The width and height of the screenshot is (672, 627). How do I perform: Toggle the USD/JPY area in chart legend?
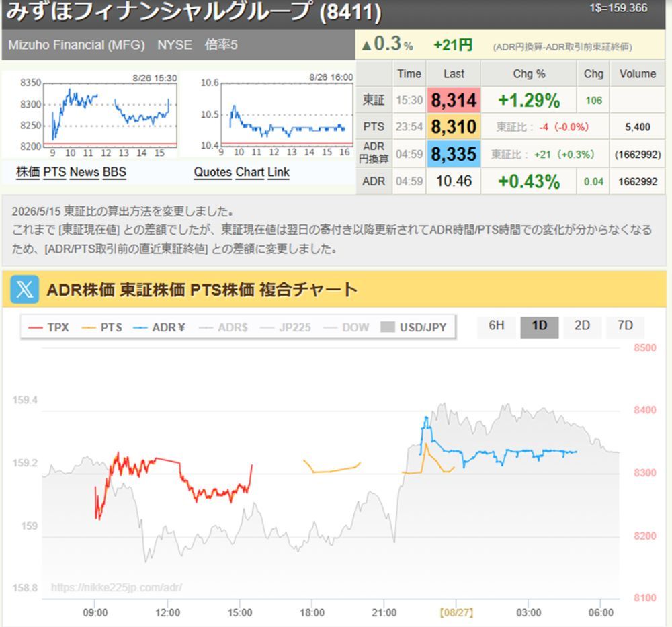click(x=413, y=327)
